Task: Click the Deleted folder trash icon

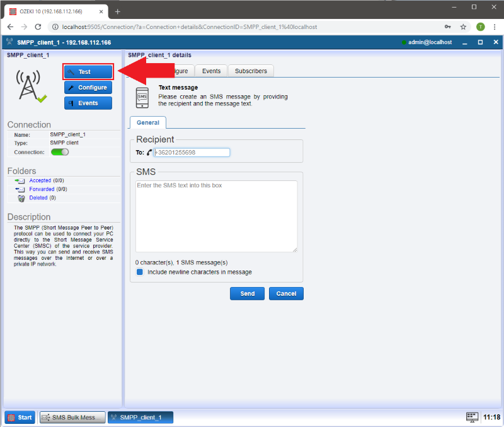Action: pyautogui.click(x=21, y=198)
